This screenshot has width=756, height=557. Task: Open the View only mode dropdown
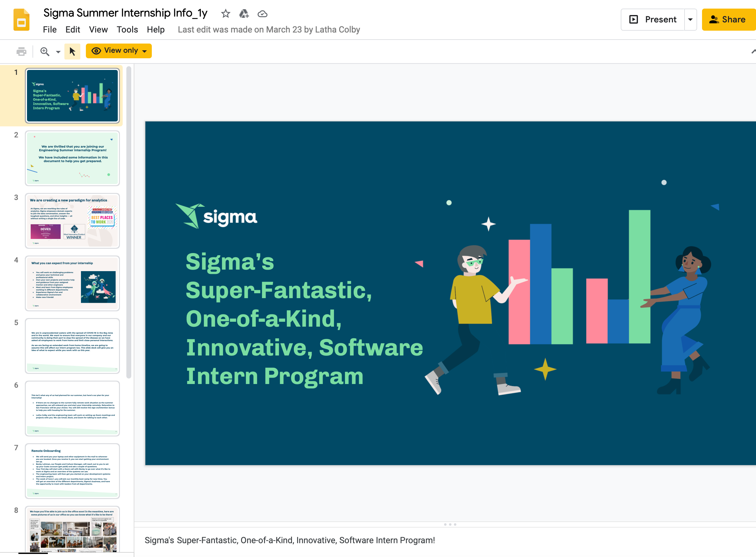coord(119,51)
